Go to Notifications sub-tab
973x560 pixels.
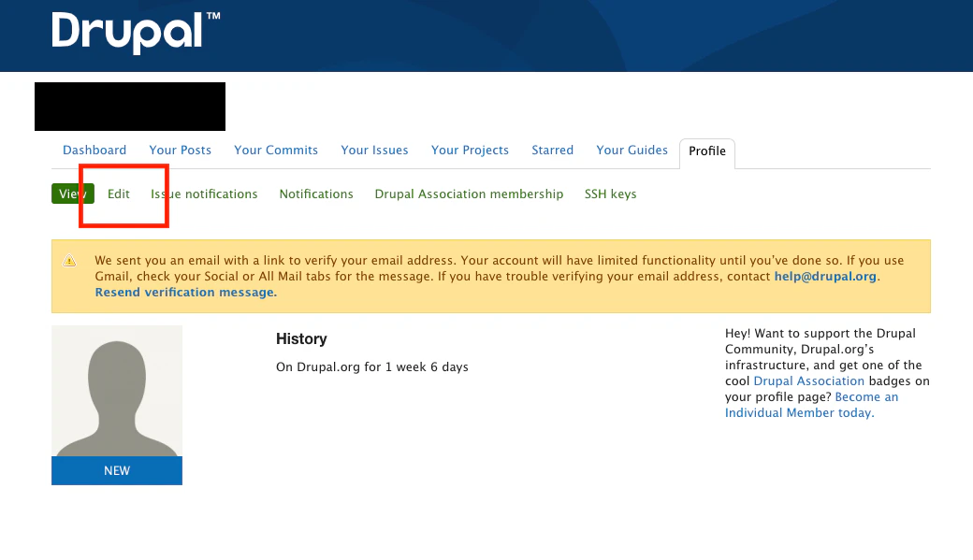pyautogui.click(x=316, y=194)
